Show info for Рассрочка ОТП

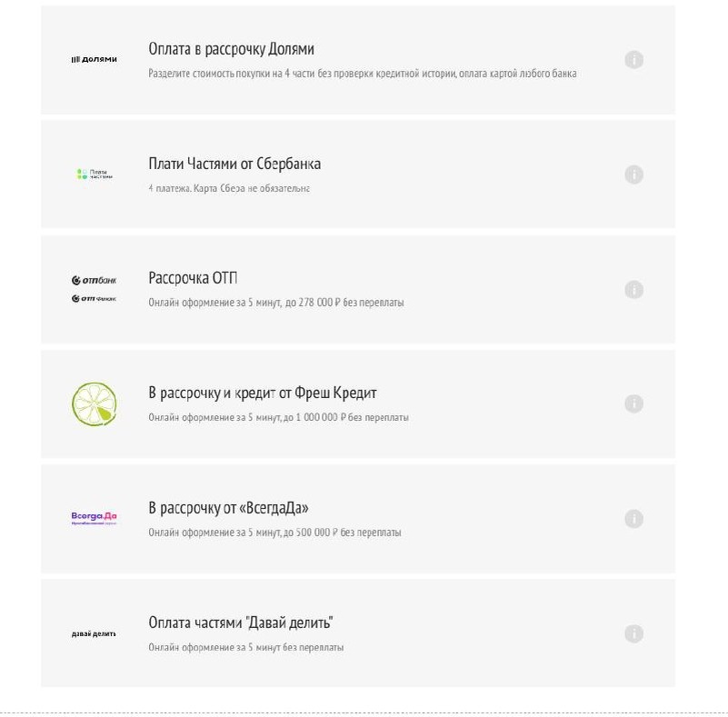[634, 290]
